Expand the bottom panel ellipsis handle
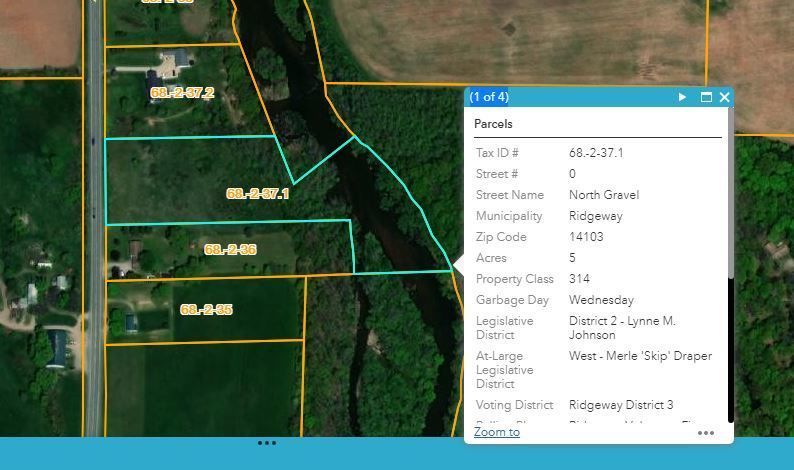The height and width of the screenshot is (470, 794). 267,443
